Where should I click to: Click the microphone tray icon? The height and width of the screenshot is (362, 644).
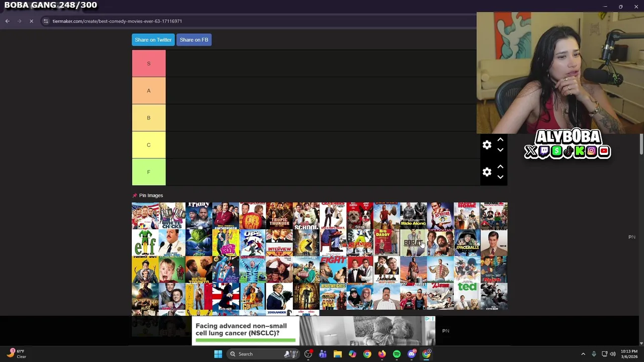pos(594,354)
